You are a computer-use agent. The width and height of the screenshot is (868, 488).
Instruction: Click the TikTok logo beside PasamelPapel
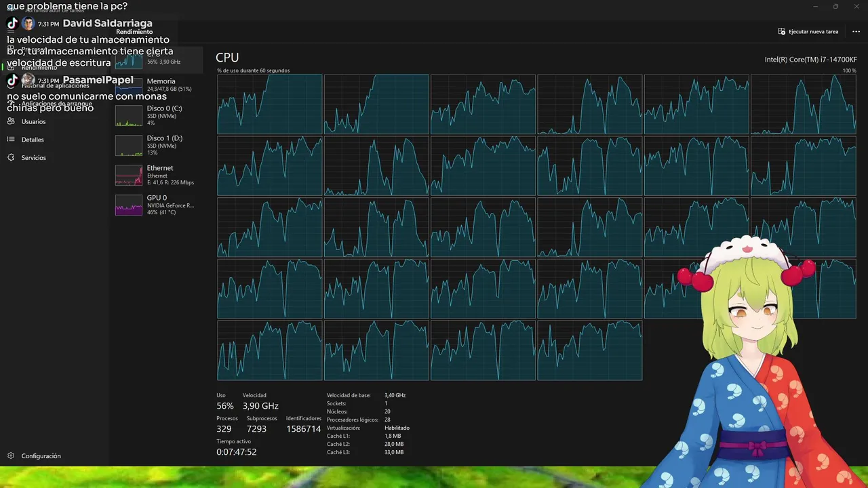click(x=12, y=80)
